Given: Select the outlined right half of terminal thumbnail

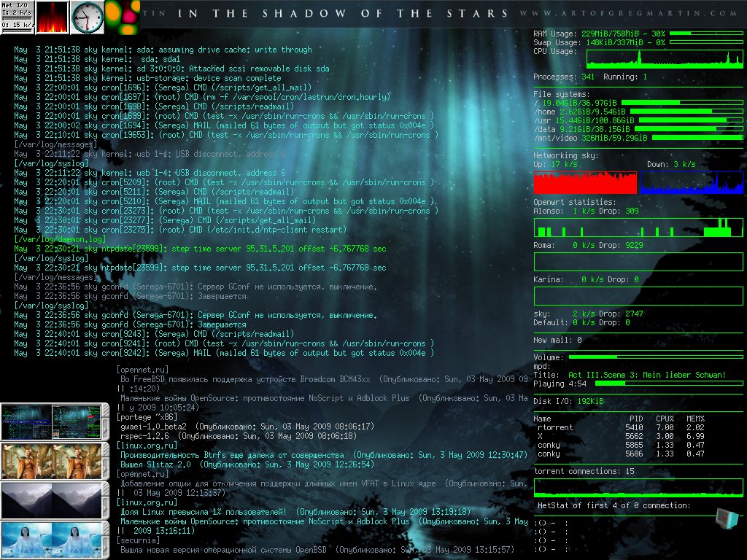Looking at the screenshot, I should pos(76,422).
